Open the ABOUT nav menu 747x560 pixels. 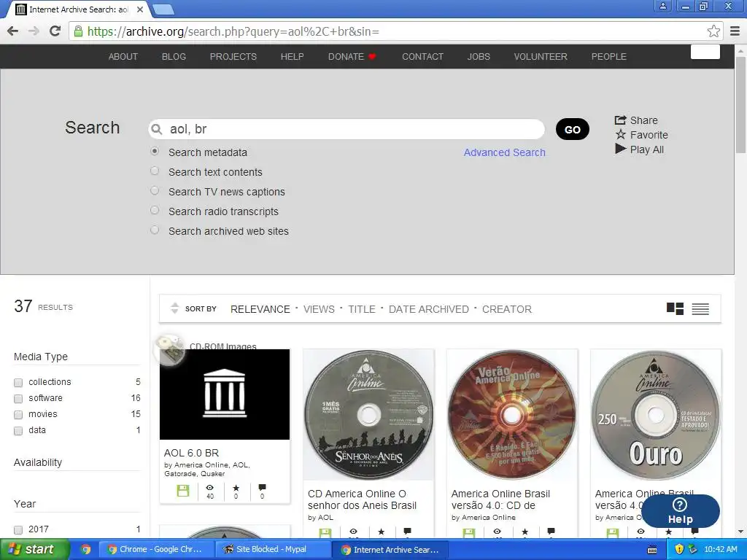pos(123,56)
